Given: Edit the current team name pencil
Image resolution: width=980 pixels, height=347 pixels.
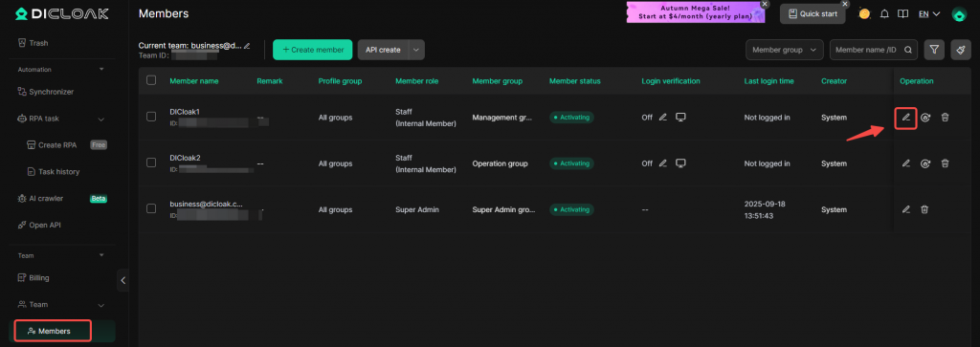Looking at the screenshot, I should (247, 46).
